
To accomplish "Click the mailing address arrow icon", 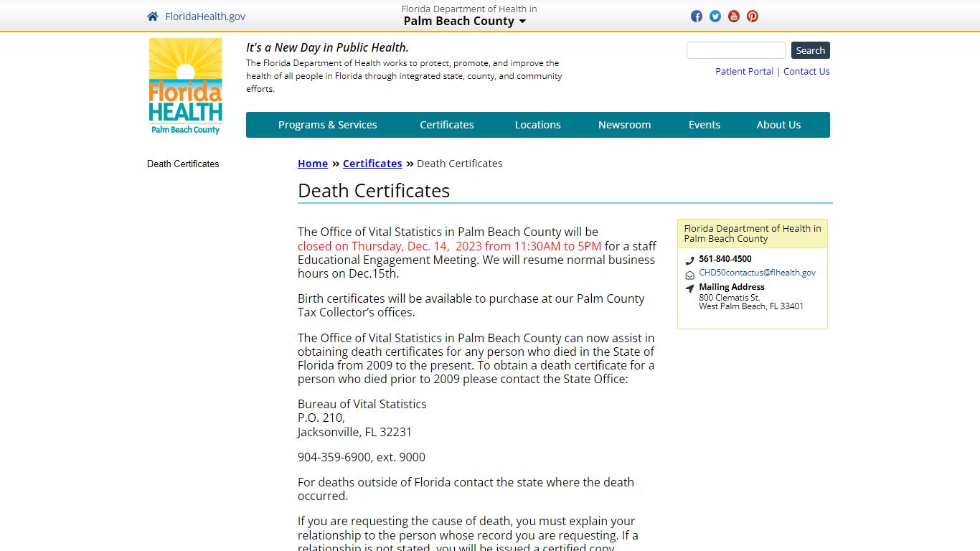I will click(x=689, y=288).
